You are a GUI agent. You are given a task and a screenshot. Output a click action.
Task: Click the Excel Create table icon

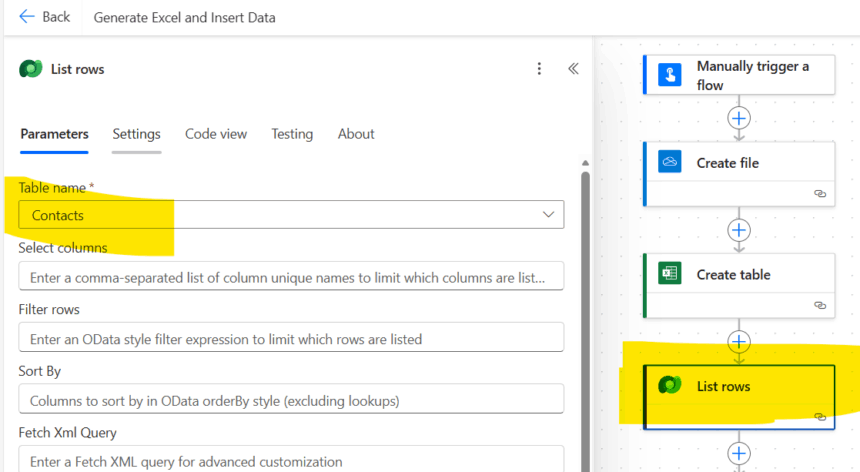[x=670, y=274]
